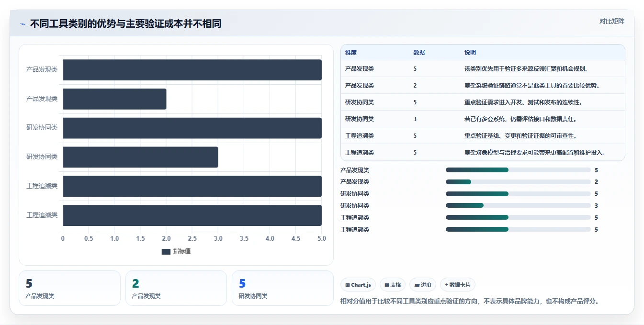
Task: Click the x-axis tick label 2.5
Action: [x=192, y=238]
